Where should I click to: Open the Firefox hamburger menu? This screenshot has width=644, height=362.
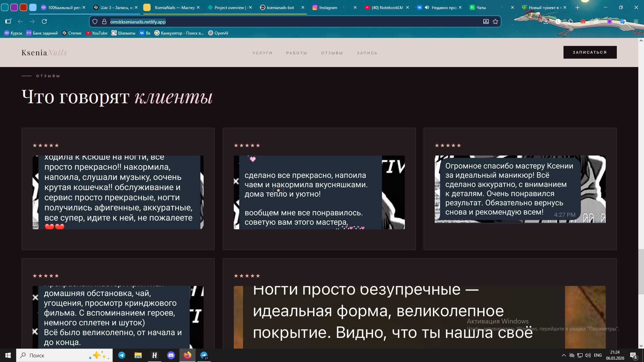636,21
